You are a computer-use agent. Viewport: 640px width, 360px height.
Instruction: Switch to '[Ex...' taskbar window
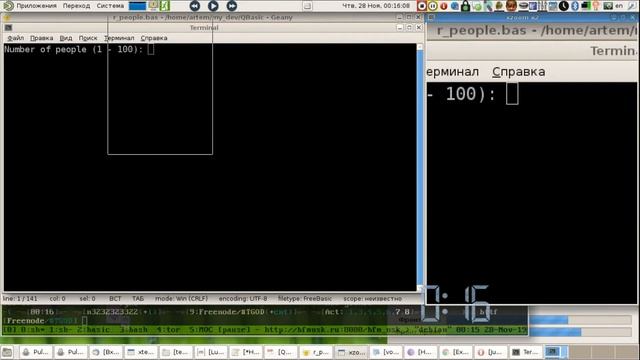(456, 352)
